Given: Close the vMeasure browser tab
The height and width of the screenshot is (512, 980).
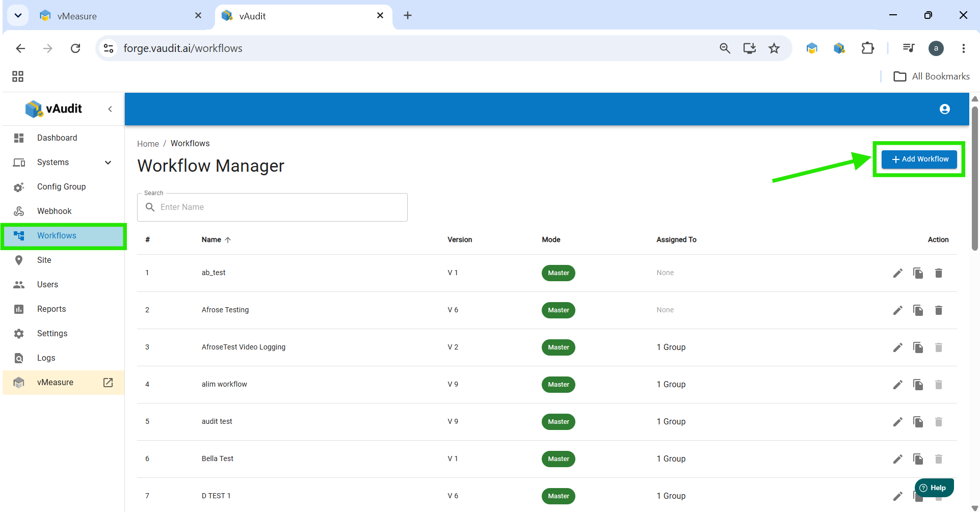Looking at the screenshot, I should tap(198, 16).
